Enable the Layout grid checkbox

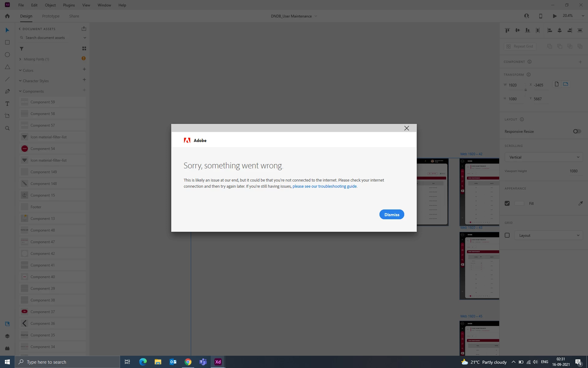(x=507, y=235)
